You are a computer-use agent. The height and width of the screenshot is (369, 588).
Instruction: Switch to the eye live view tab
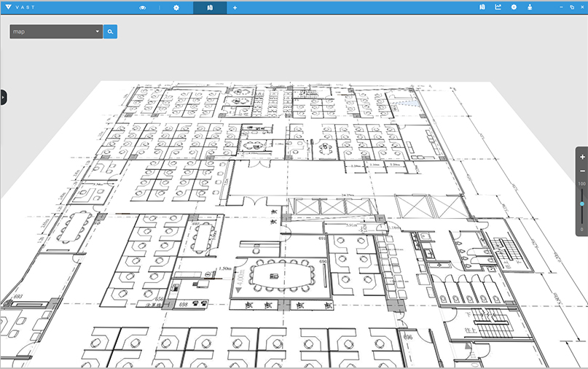(143, 7)
